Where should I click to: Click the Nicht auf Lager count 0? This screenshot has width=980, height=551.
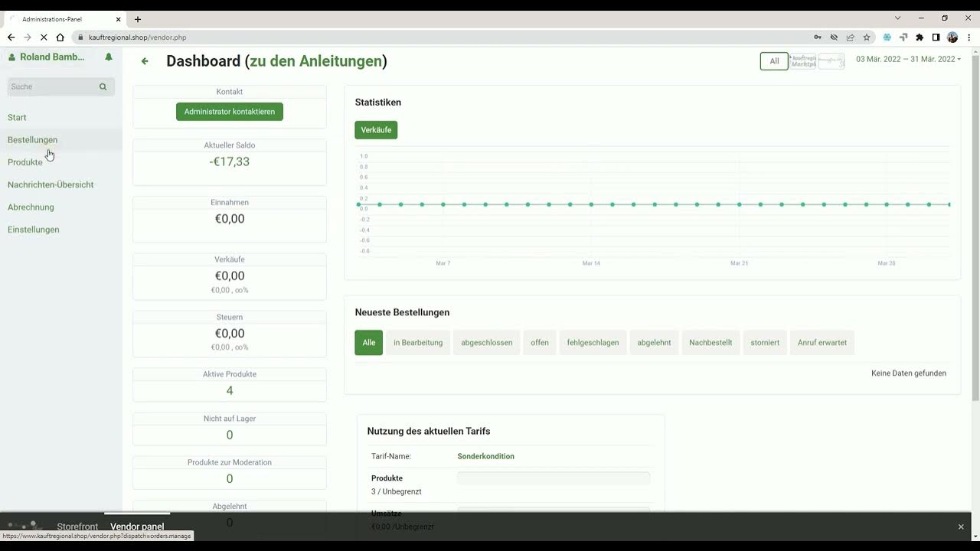point(230,435)
